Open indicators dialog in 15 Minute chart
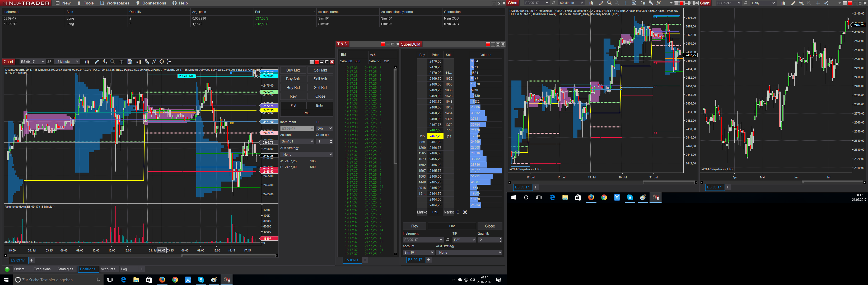The width and height of the screenshot is (868, 285). click(x=147, y=61)
